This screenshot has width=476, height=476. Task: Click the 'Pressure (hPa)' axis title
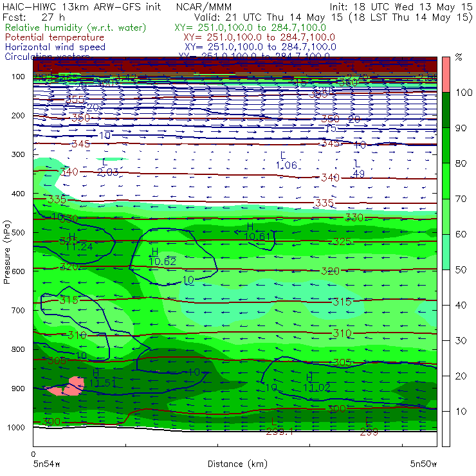(x=6, y=252)
